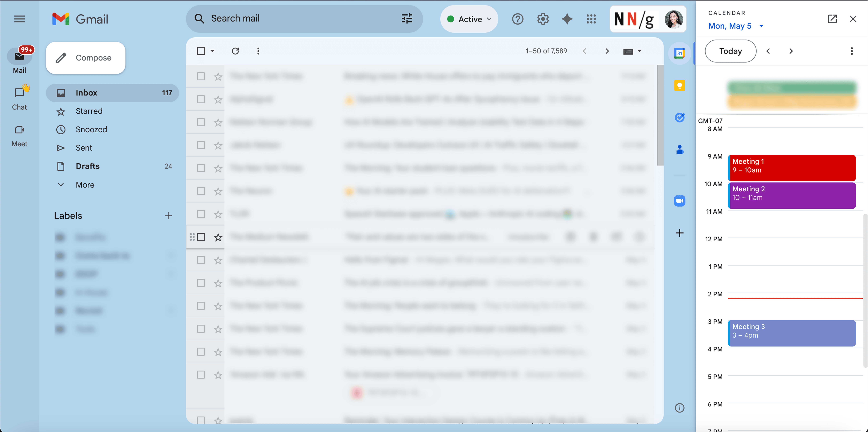Refresh the inbox
Screen dimensions: 868x432
(x=235, y=51)
